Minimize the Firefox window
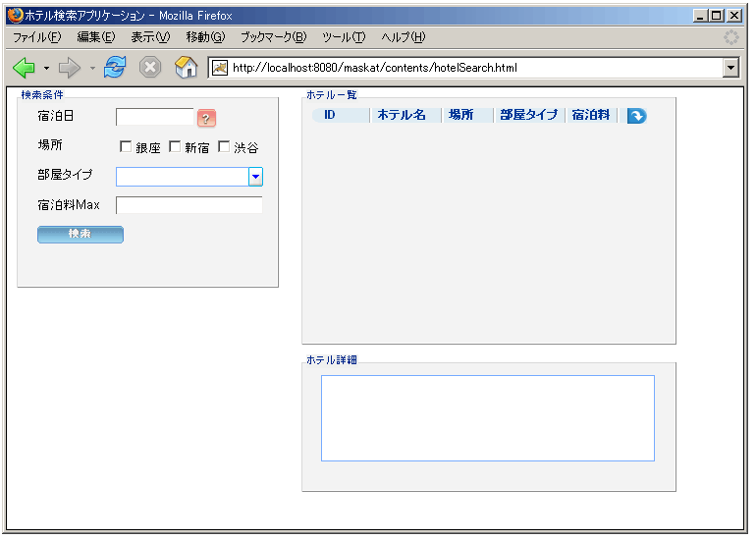This screenshot has height=540, width=756. [x=700, y=16]
